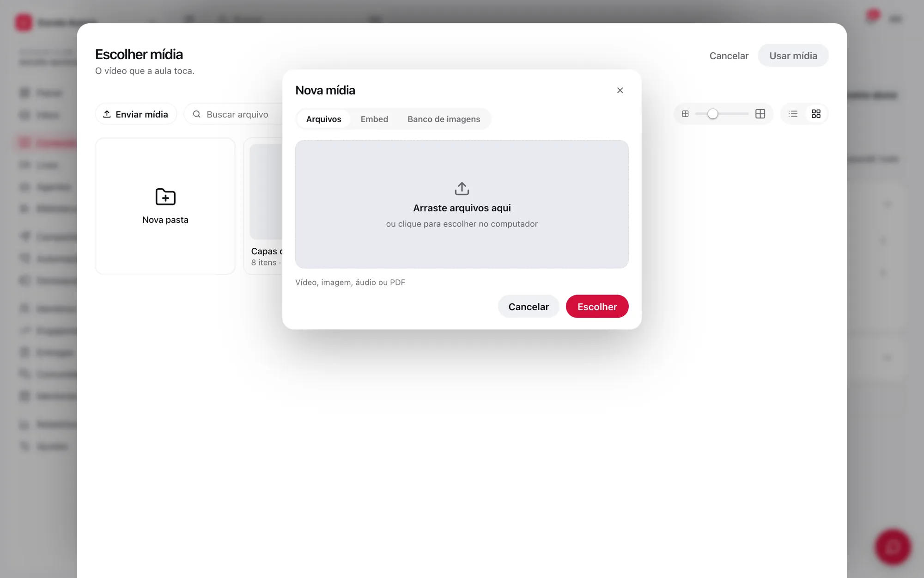
Task: Click the magnifier icon in search field
Action: 197,114
